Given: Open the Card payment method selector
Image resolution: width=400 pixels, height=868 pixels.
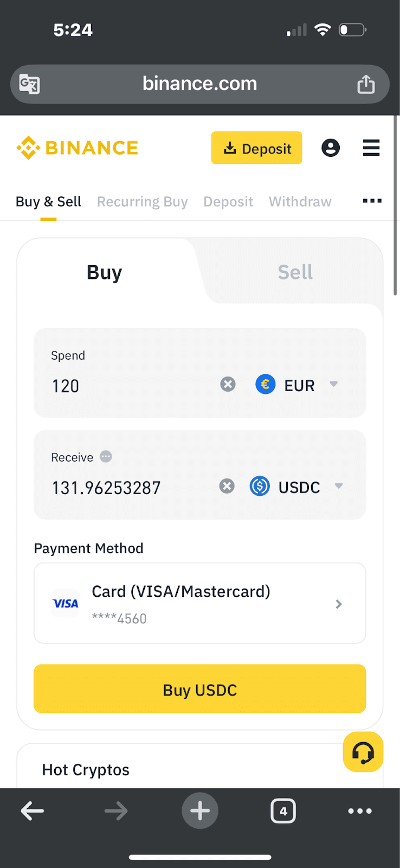Looking at the screenshot, I should pos(200,603).
